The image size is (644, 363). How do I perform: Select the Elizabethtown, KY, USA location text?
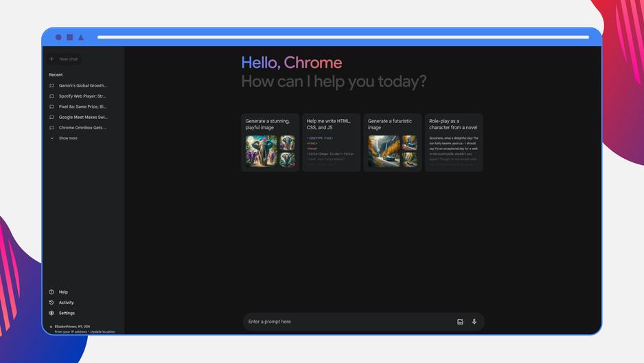click(x=72, y=327)
